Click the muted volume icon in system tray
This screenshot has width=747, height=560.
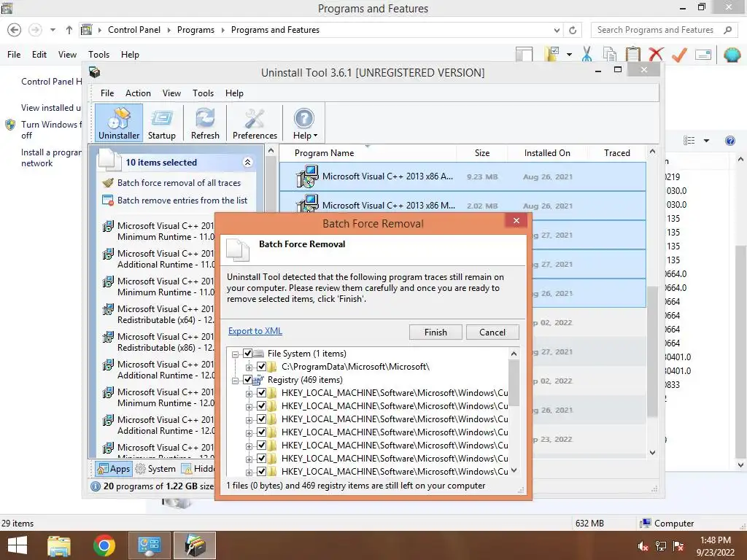coord(643,546)
